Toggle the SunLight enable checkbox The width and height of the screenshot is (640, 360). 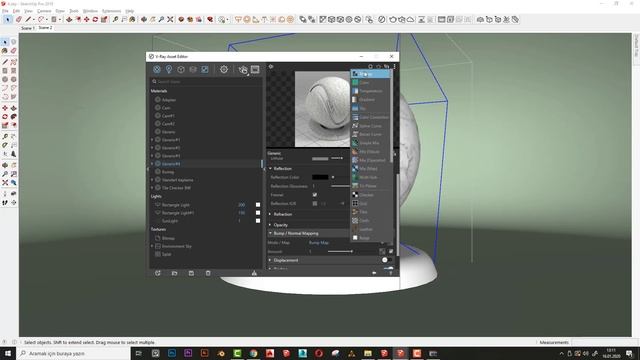pyautogui.click(x=258, y=221)
